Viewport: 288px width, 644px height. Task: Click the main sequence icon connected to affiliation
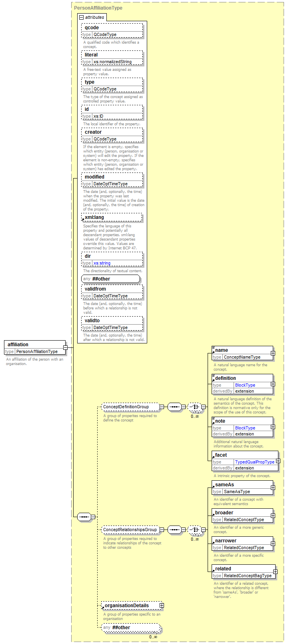[84, 517]
